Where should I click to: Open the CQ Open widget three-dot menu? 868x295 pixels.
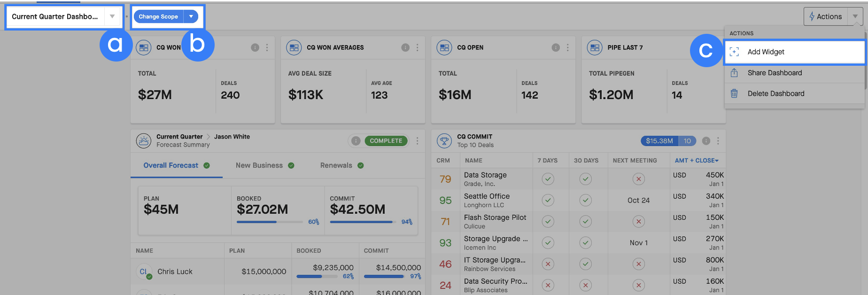567,47
